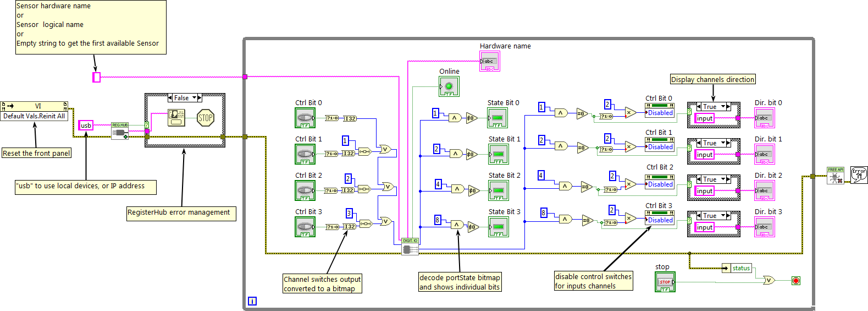Image resolution: width=868 pixels, height=311 pixels.
Task: Select the error handler icon at far right
Action: click(859, 175)
